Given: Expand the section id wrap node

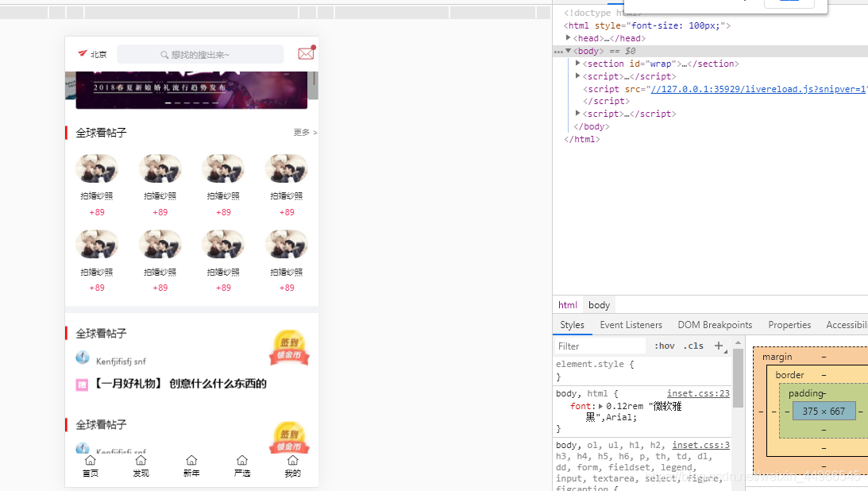Looking at the screenshot, I should coord(578,63).
